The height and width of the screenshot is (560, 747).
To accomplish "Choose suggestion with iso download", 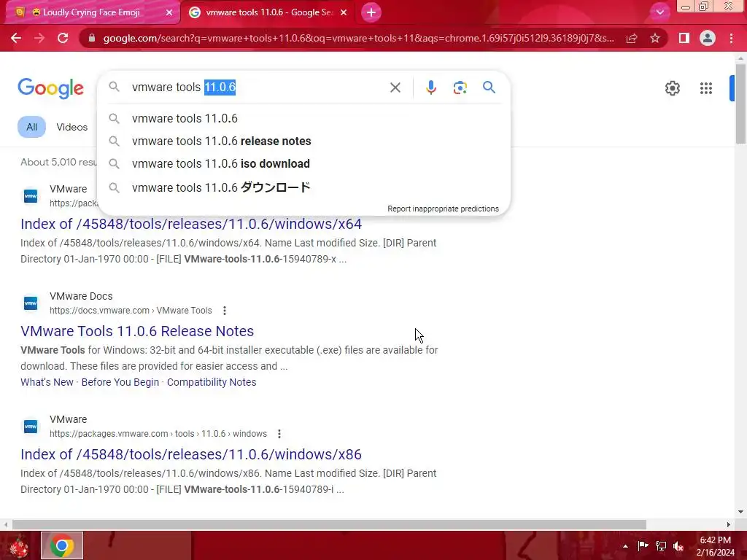I will tap(304, 164).
